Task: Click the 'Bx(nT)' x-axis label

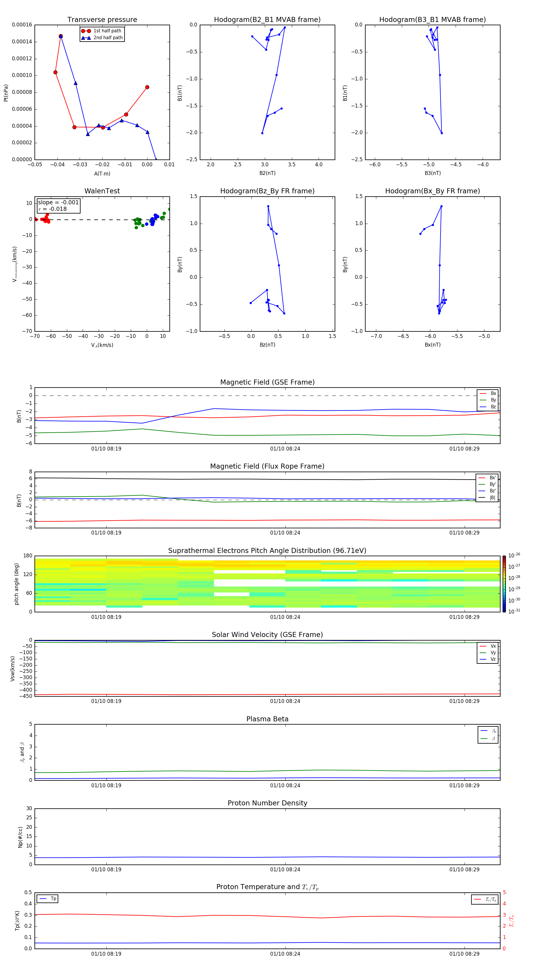Action: coord(432,345)
